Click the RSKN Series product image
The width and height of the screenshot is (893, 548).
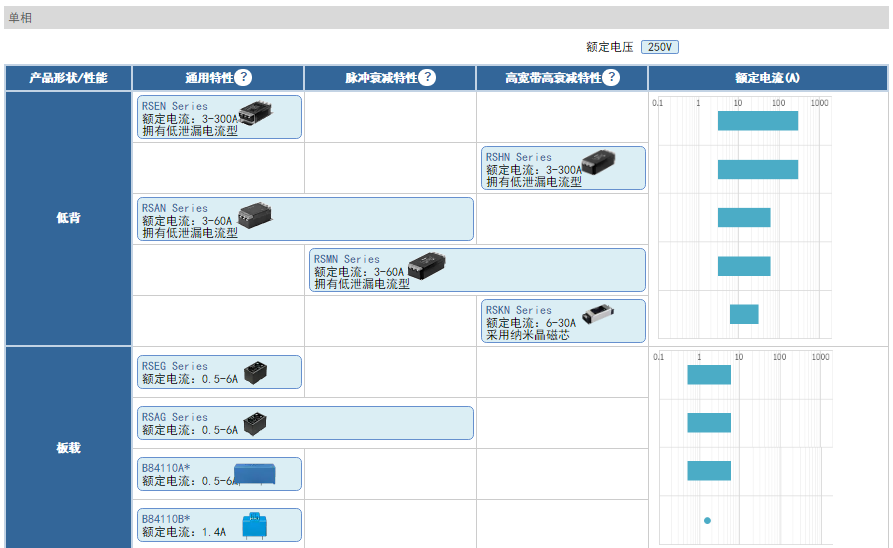click(x=598, y=312)
